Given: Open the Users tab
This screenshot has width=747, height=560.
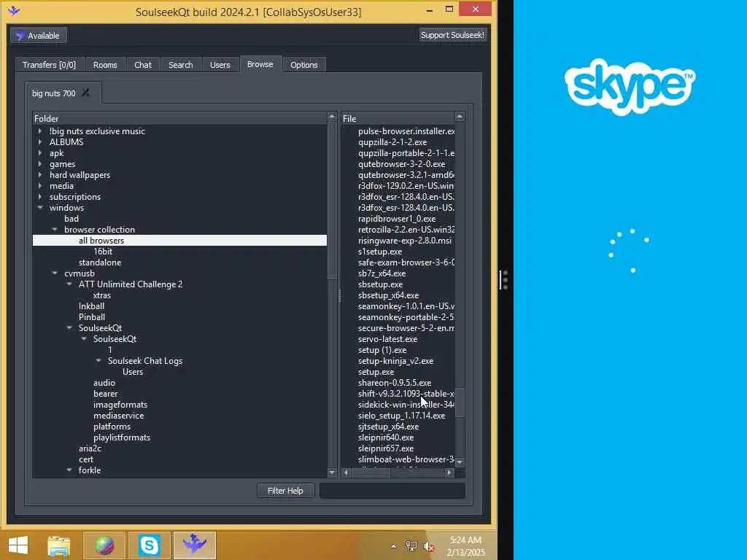Looking at the screenshot, I should [220, 65].
